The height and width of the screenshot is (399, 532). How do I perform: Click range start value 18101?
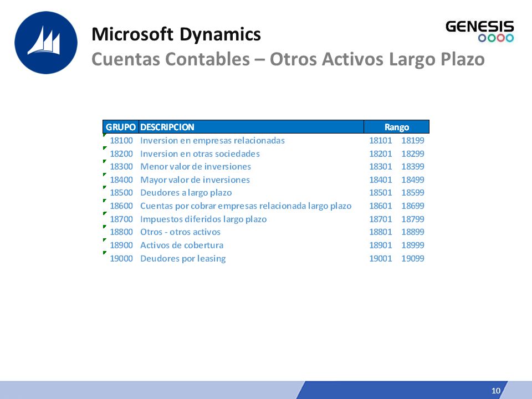click(380, 140)
